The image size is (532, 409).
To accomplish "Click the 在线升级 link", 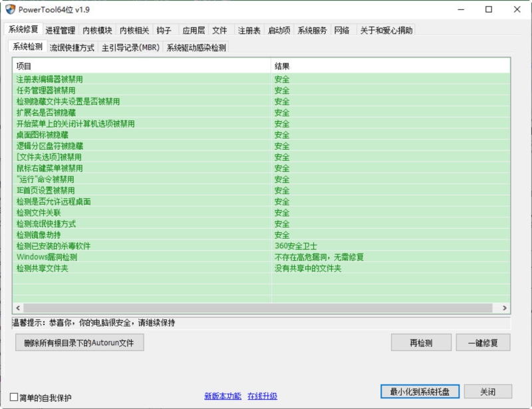I will [x=262, y=396].
